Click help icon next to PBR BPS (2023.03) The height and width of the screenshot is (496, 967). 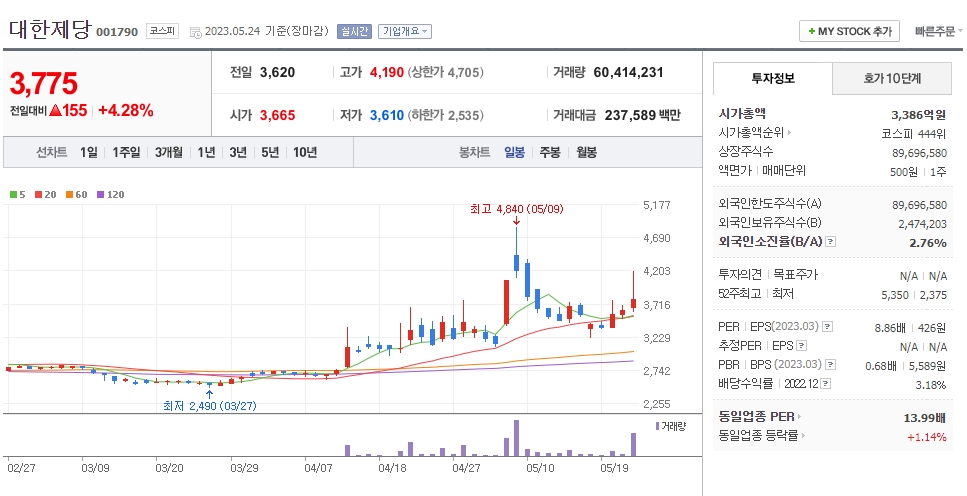(x=831, y=365)
